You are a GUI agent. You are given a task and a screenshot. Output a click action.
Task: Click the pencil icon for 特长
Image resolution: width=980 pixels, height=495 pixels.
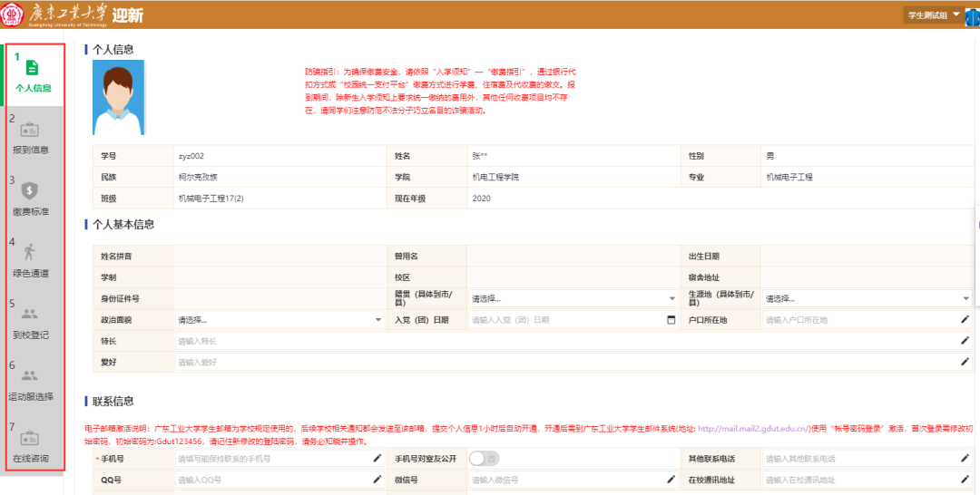tap(965, 341)
